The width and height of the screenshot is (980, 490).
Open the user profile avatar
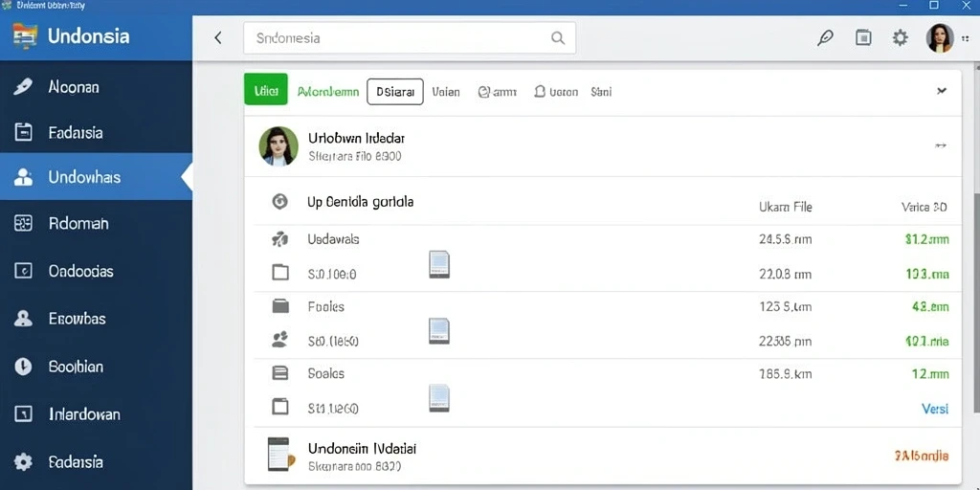coord(940,38)
